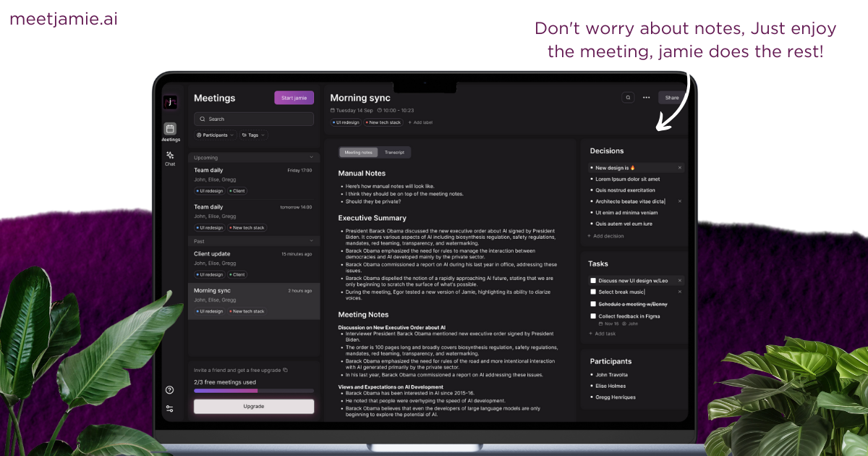Check the 'Select break music' task
868x456 pixels.
[x=593, y=292]
